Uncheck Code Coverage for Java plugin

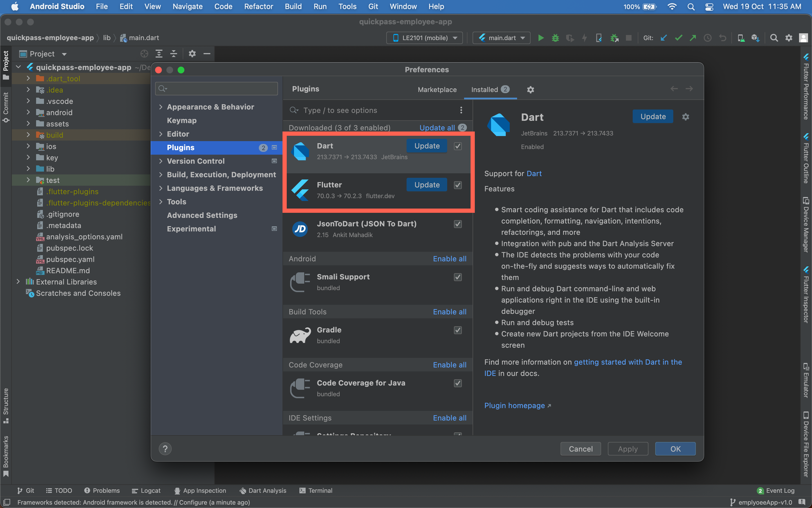(x=458, y=383)
